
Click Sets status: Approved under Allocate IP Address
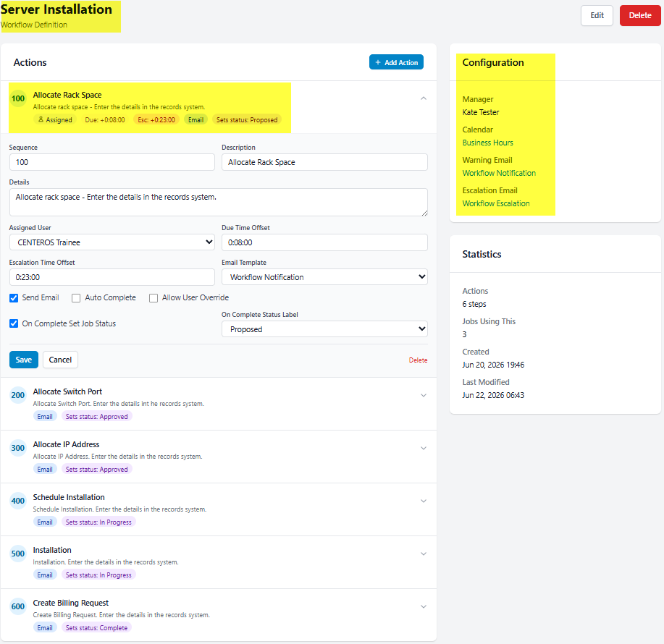tap(96, 469)
